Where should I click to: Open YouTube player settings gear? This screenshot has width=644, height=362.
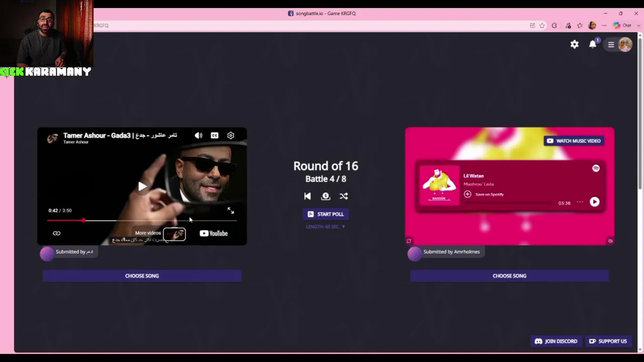pos(230,135)
